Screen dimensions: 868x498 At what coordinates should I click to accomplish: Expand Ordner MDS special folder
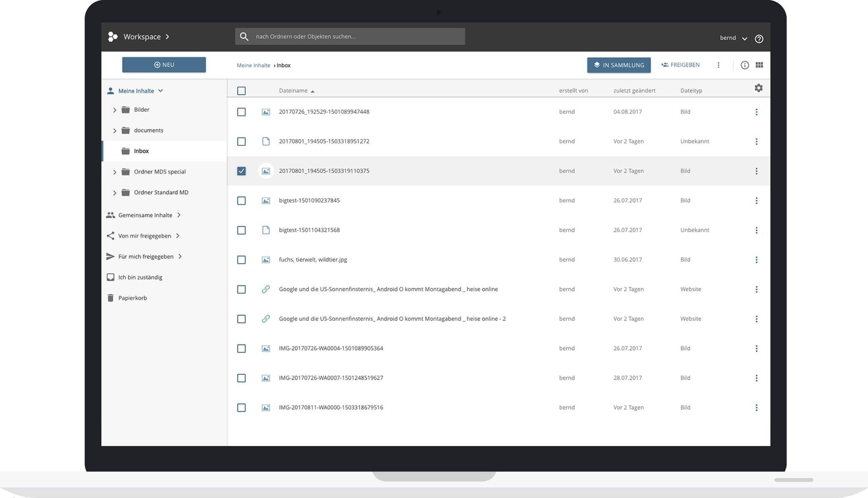[114, 172]
